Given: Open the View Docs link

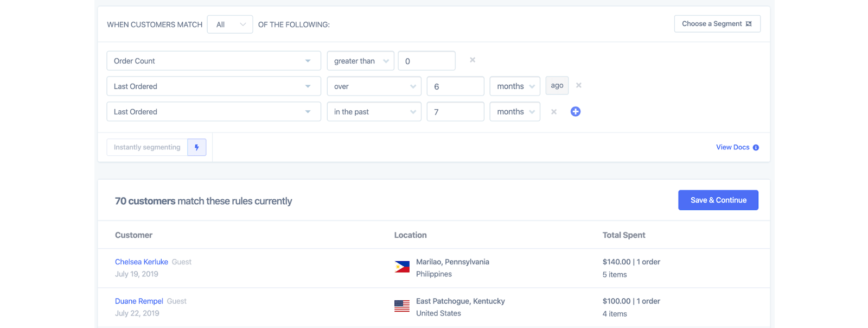Looking at the screenshot, I should [732, 147].
